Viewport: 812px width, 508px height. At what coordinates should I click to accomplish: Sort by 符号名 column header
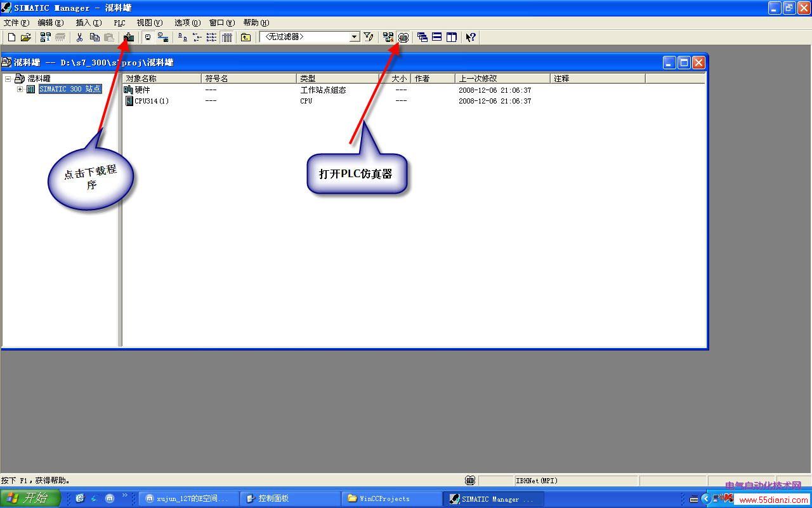coord(249,79)
